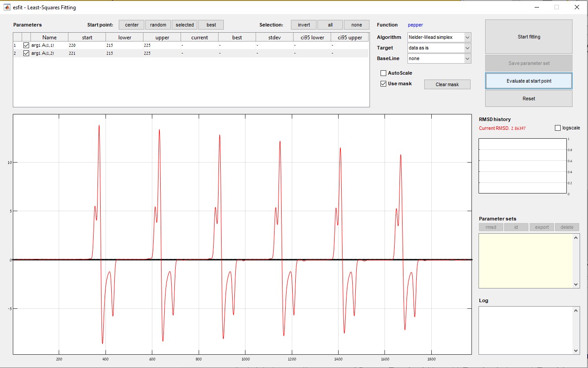588x368 pixels.
Task: Click Log panel scrollbar down arrow
Action: pos(576,350)
